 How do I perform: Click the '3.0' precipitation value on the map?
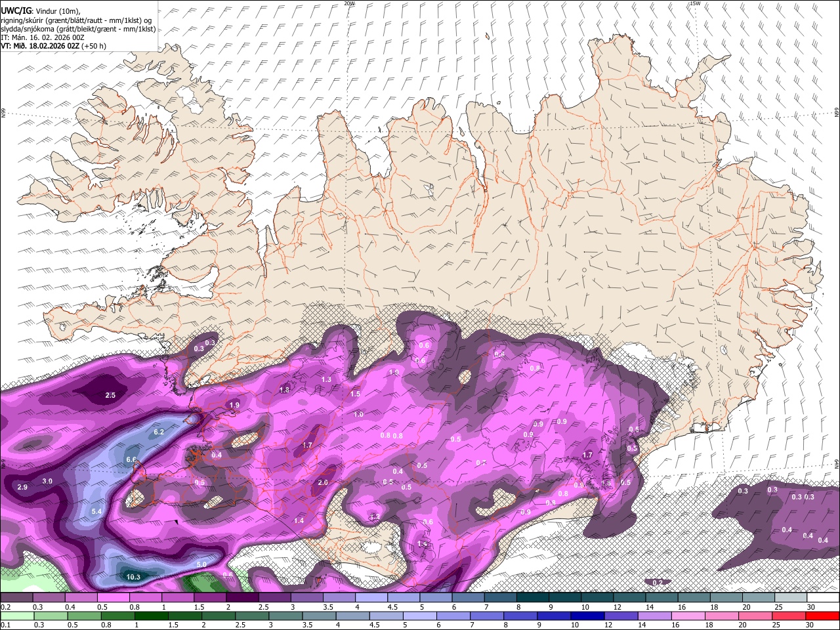[x=47, y=481]
